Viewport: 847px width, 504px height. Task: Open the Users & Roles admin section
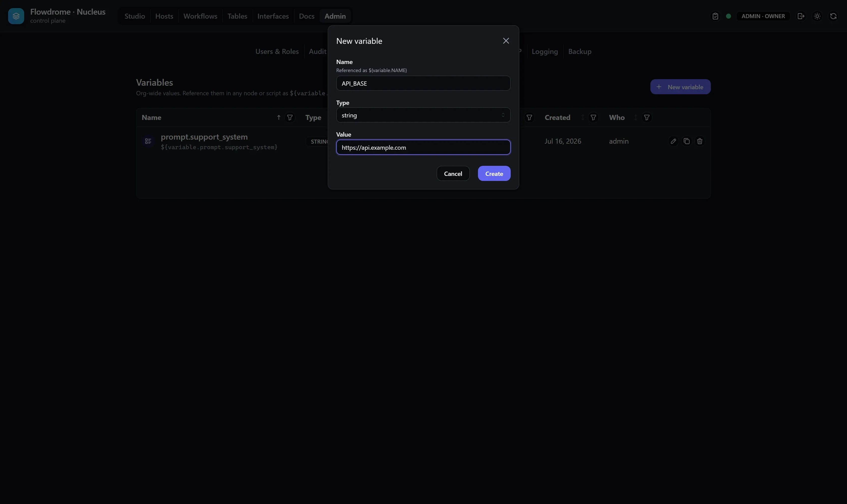[x=277, y=51]
